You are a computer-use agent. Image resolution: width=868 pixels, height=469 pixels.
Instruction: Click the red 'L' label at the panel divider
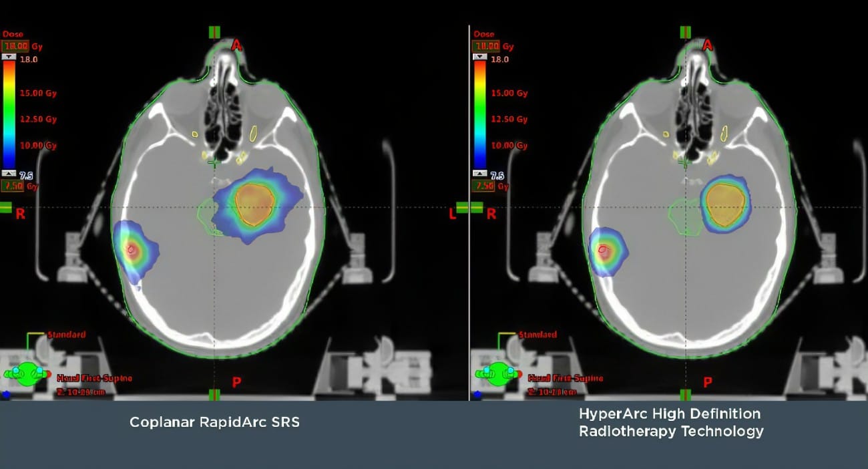[x=453, y=214]
